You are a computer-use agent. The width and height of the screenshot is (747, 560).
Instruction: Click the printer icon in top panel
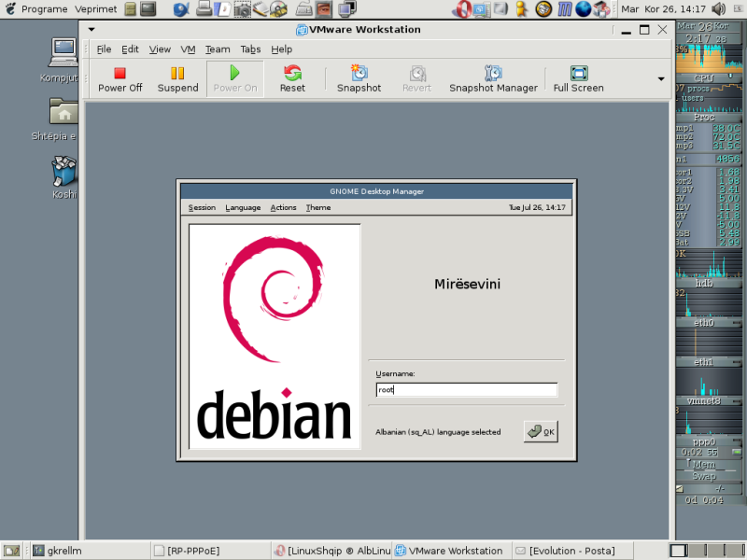204,9
